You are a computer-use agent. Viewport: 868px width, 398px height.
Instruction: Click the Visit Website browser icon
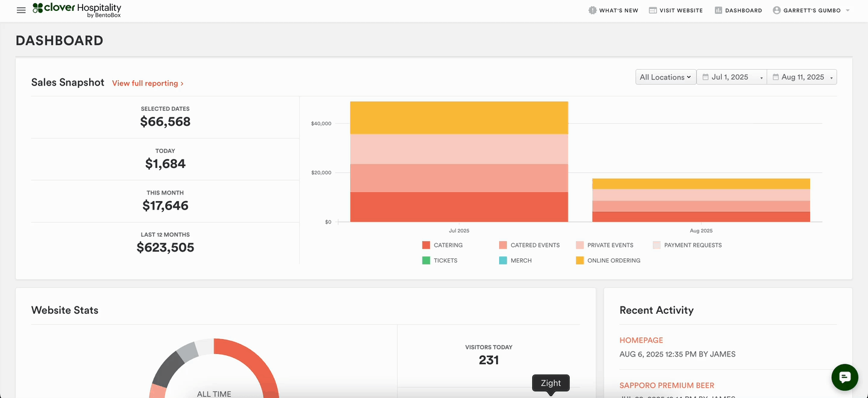click(x=653, y=10)
